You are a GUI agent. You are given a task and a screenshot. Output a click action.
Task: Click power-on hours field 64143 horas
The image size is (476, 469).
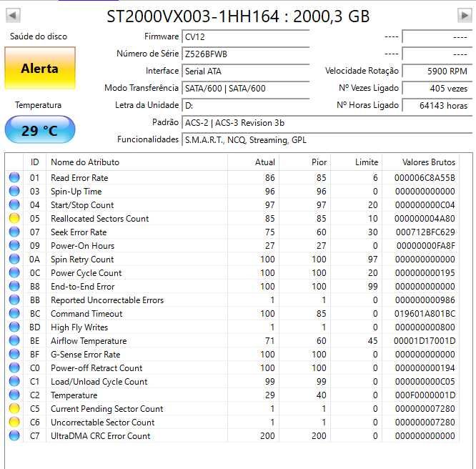point(437,105)
